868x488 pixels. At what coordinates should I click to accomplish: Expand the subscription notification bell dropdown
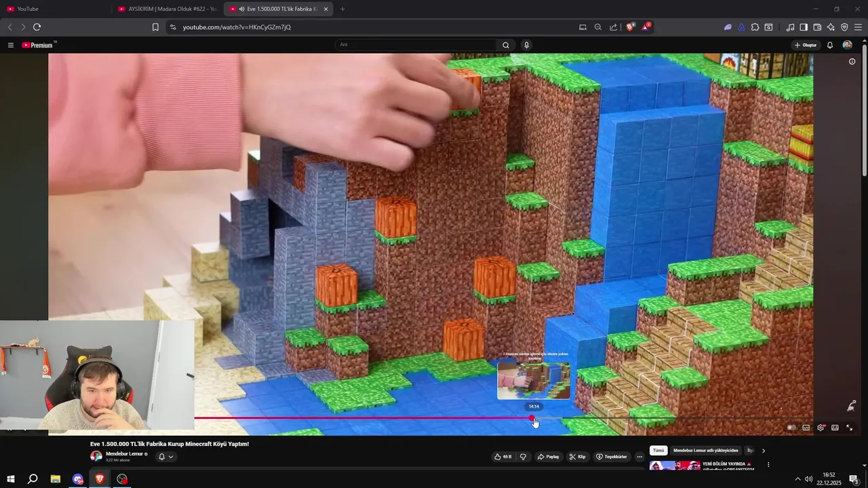(x=165, y=457)
